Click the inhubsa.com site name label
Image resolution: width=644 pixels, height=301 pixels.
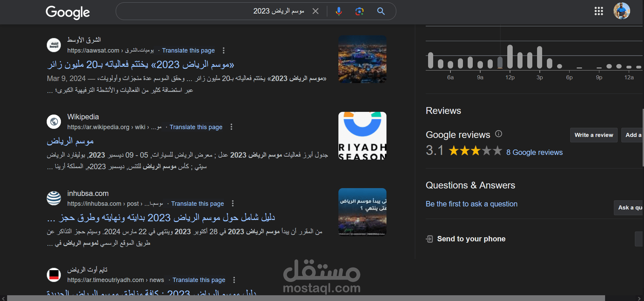click(x=88, y=194)
